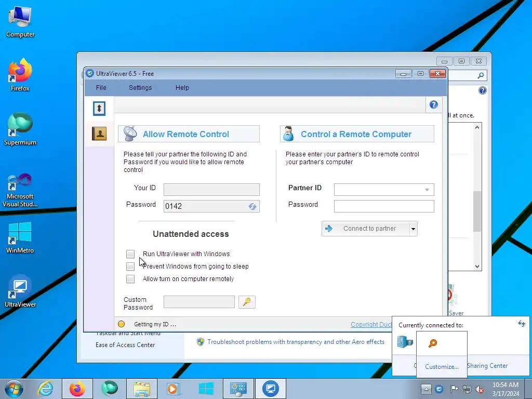The image size is (532, 399).
Task: Open the WinMetro taskbar icon
Action: (x=206, y=389)
